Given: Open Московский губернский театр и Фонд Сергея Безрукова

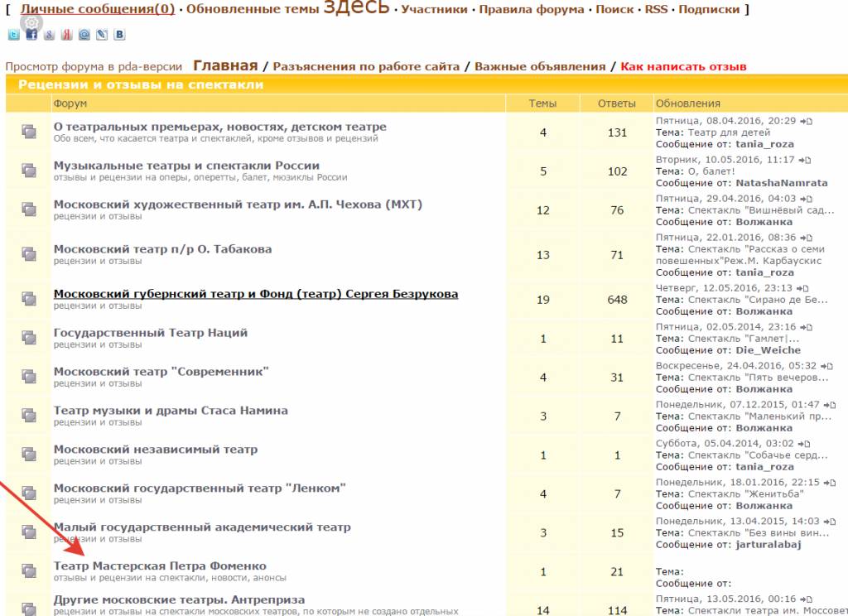Looking at the screenshot, I should [256, 294].
